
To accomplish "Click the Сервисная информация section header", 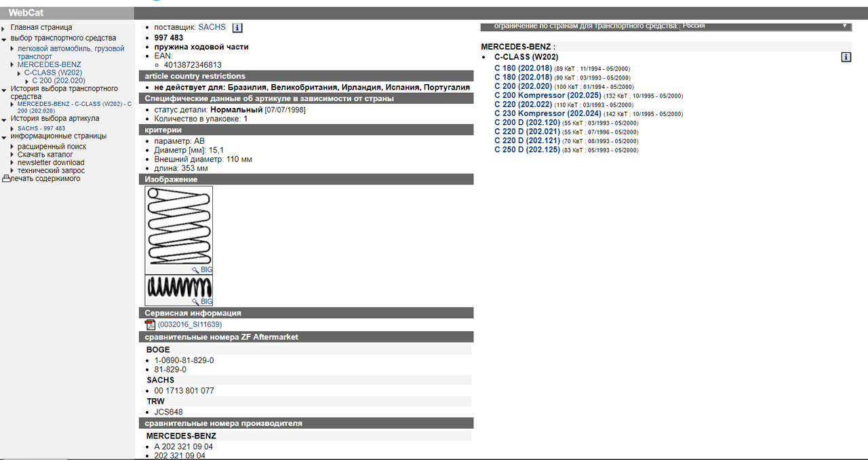I will click(307, 313).
